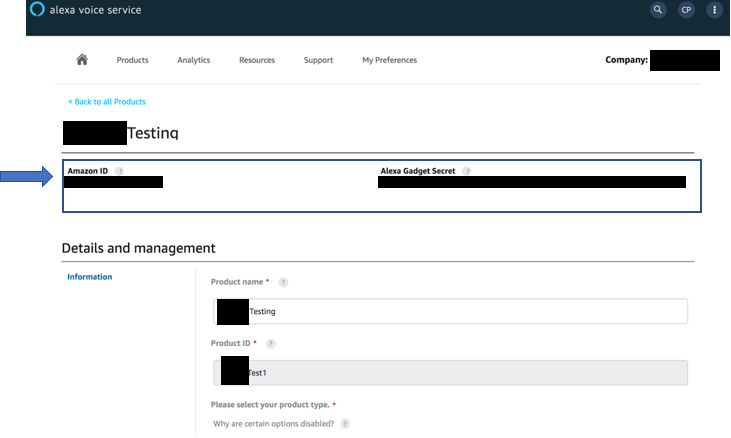Open the three-dot more options menu
The image size is (731, 438).
coord(714,10)
